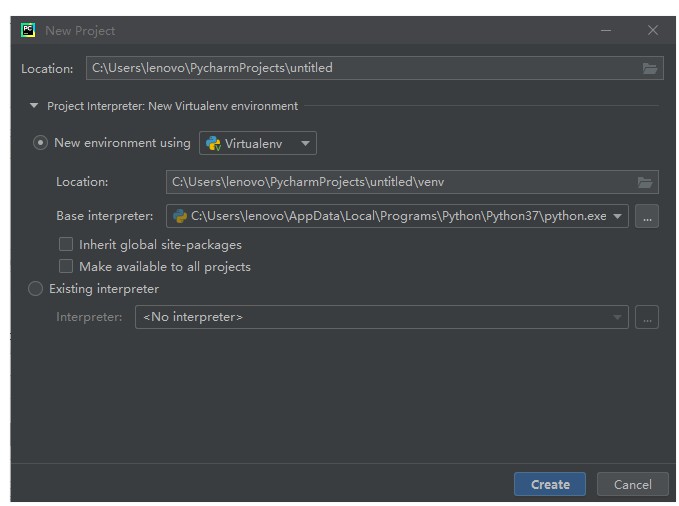Open folder browser for venv Location field
Viewport: 679px width, 506px height.
point(645,182)
